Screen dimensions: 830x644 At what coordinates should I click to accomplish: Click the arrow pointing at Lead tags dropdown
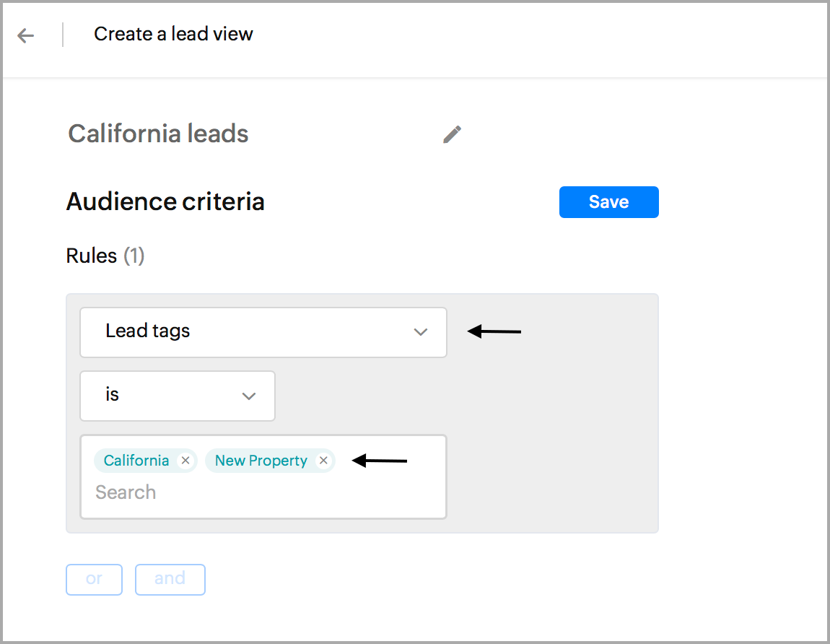point(494,331)
